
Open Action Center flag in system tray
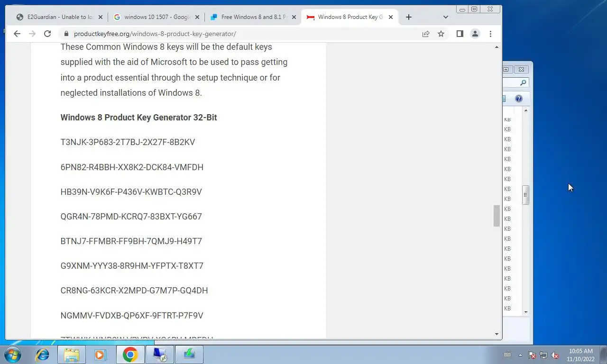(532, 355)
